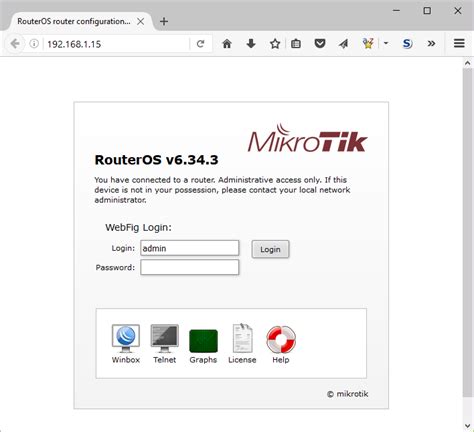Open the Telnet terminal icon
This screenshot has width=474, height=432.
pyautogui.click(x=164, y=338)
